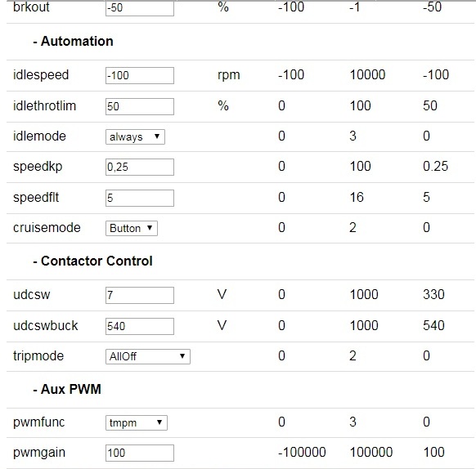Collapse the Contactor Control section
The height and width of the screenshot is (469, 476).
(92, 261)
